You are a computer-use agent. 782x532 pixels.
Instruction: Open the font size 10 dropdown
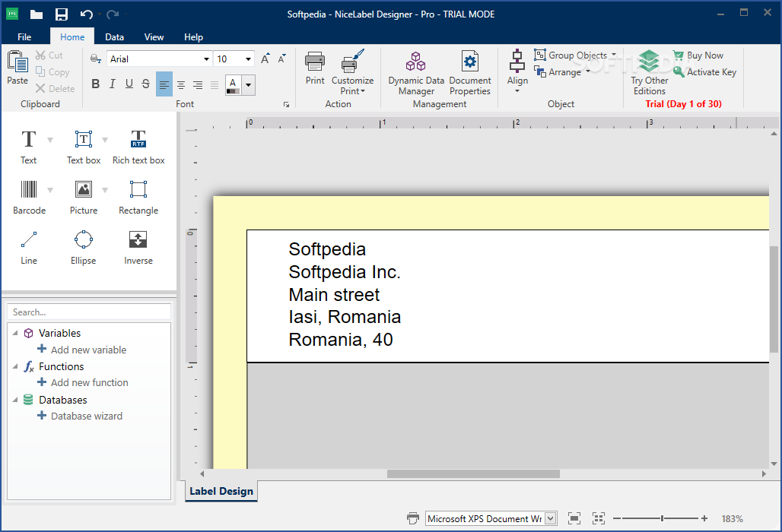(248, 59)
